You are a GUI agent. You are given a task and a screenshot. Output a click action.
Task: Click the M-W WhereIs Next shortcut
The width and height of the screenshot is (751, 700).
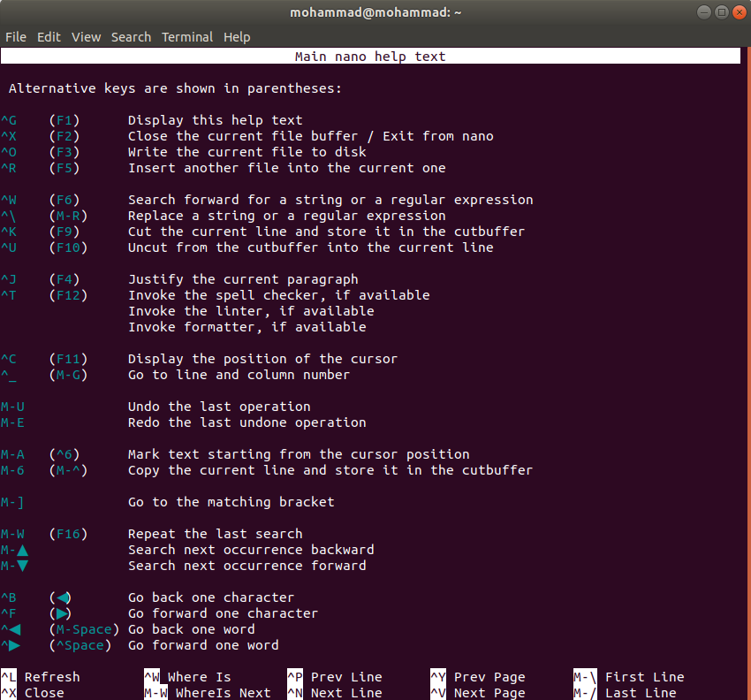point(208,693)
